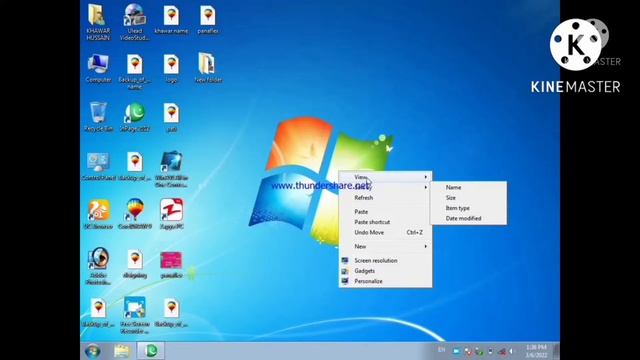This screenshot has height=360, width=640.
Task: Select the Adobe Photoshop shortcut
Action: [98, 258]
